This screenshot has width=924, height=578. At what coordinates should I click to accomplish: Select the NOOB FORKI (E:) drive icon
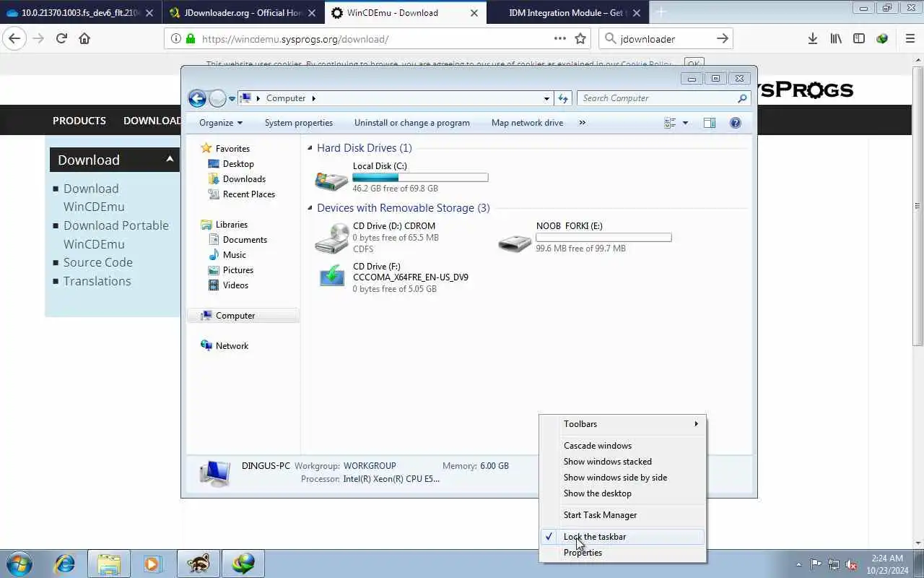515,243
